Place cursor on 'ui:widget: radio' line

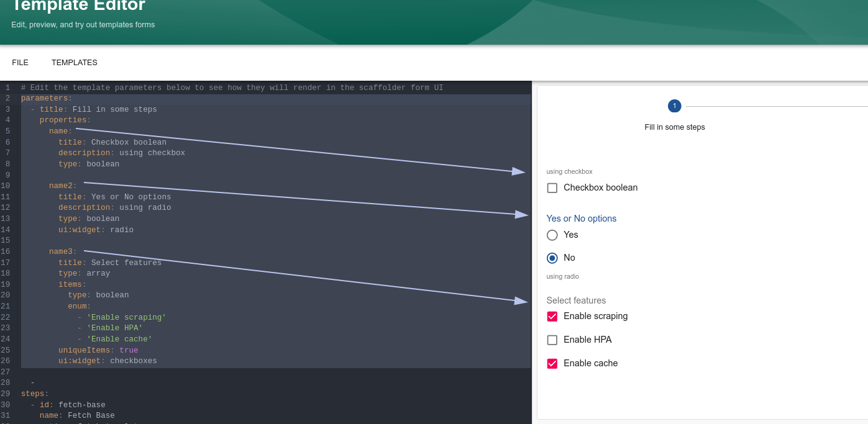(x=96, y=230)
